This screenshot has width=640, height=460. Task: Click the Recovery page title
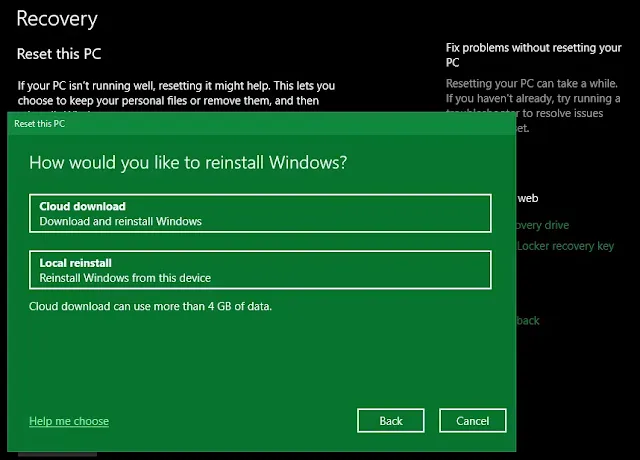click(57, 19)
